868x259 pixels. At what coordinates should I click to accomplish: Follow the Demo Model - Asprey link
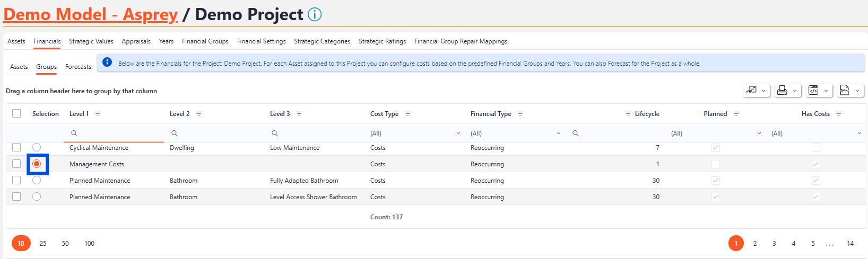click(91, 14)
